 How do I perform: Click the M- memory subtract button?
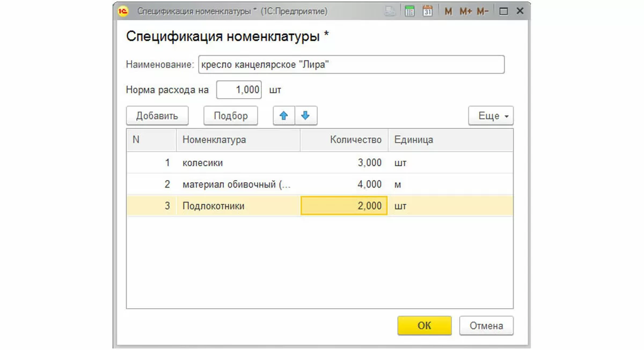[482, 11]
